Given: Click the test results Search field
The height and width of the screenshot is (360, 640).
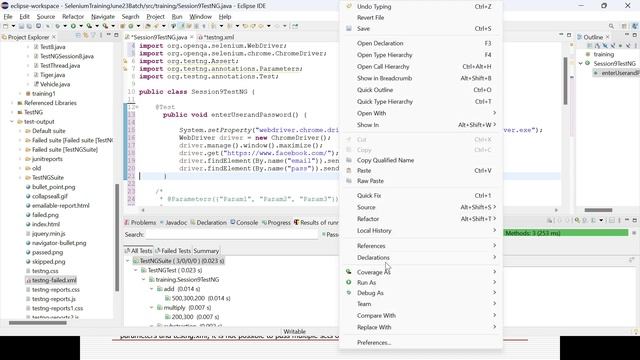Looking at the screenshot, I should pyautogui.click(x=231, y=235).
